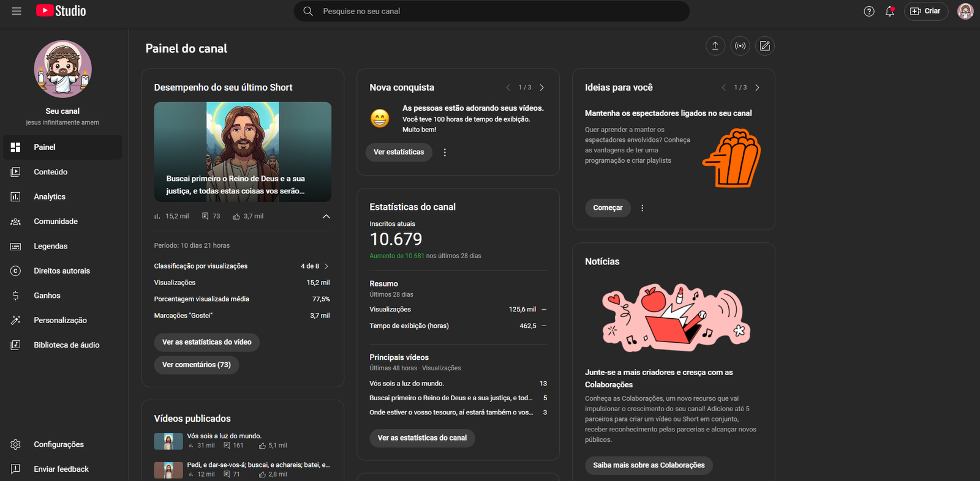This screenshot has width=980, height=481.
Task: Open account avatar in top bar
Action: (965, 11)
